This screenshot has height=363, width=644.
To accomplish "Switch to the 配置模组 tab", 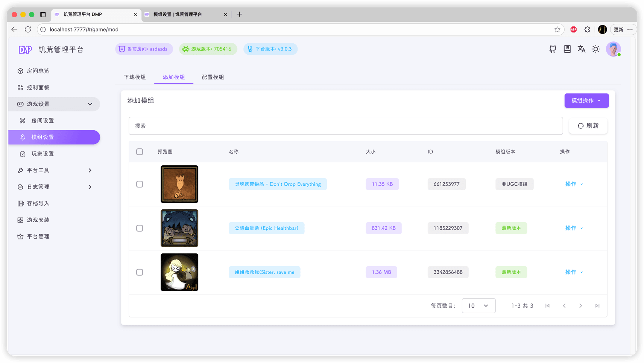I will coord(213,77).
